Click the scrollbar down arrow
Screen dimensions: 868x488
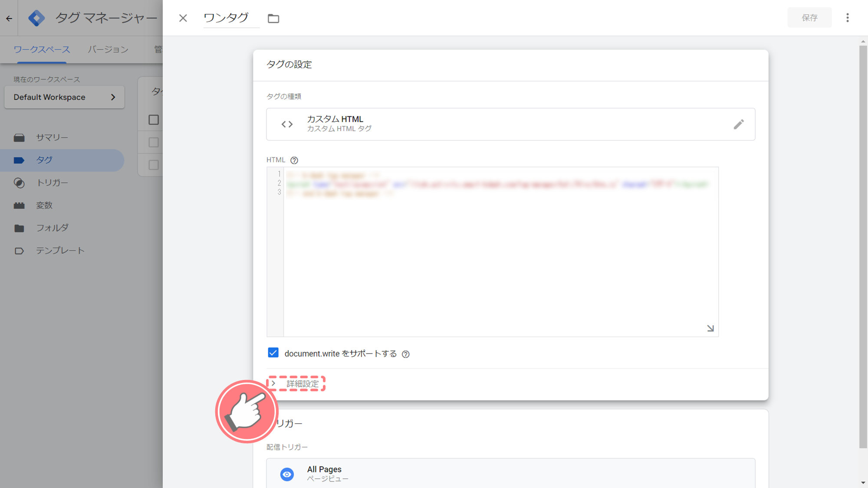click(x=863, y=482)
